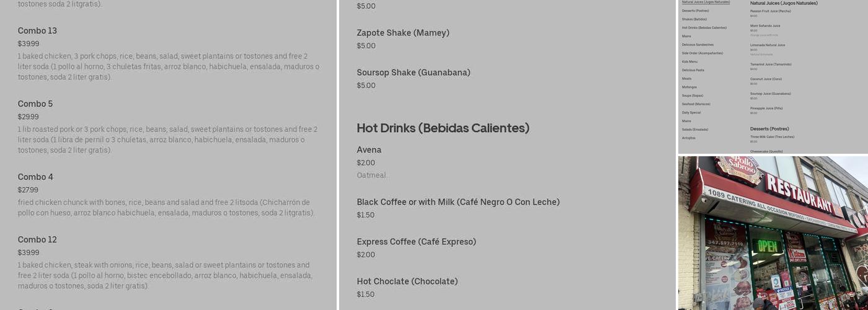The height and width of the screenshot is (310, 868).
Task: Select Delicious Sandwiches in the sidebar
Action: [697, 45]
